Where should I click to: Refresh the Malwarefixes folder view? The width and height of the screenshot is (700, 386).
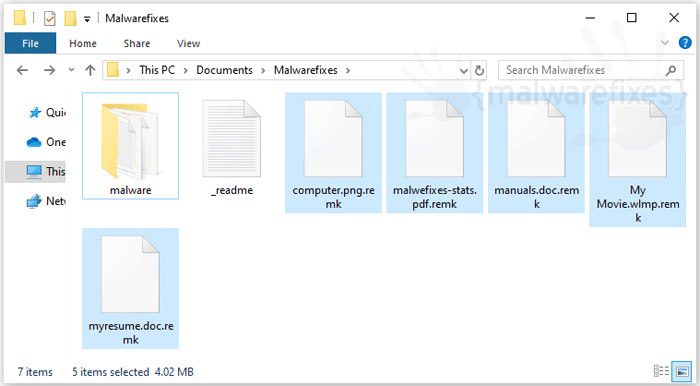(x=479, y=71)
